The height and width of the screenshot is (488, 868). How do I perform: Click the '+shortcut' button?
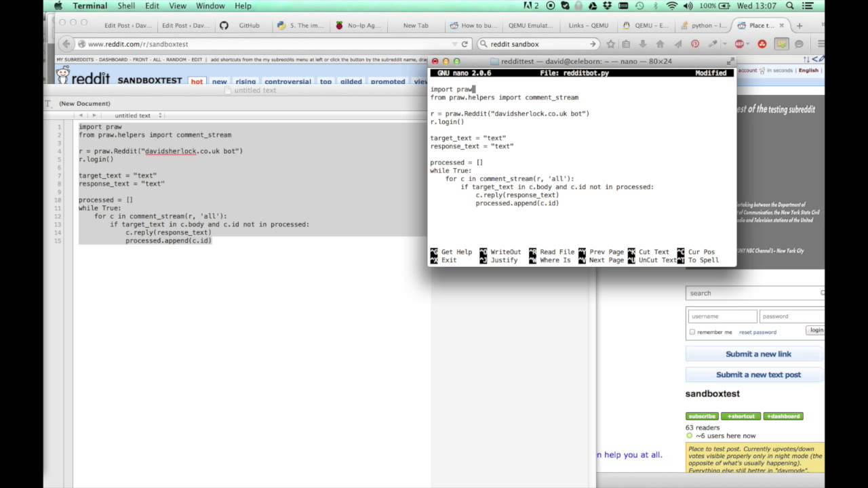tap(741, 416)
